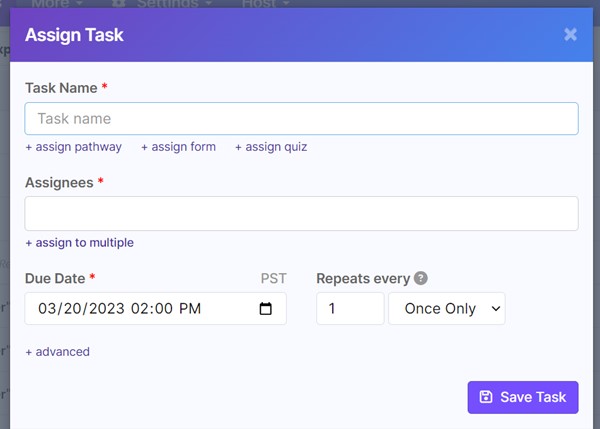Open the calendar picker in Due Date
This screenshot has height=429, width=600.
coord(265,309)
